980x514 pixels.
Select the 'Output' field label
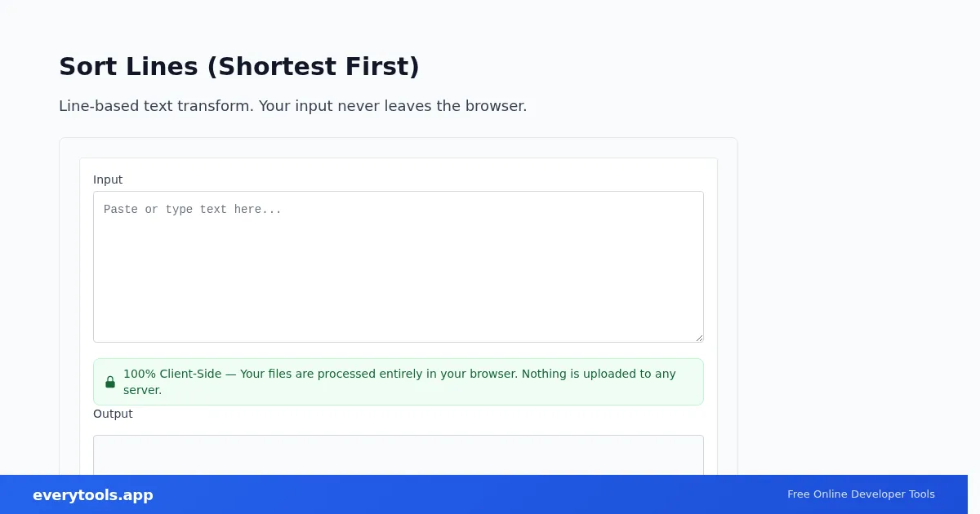click(113, 414)
